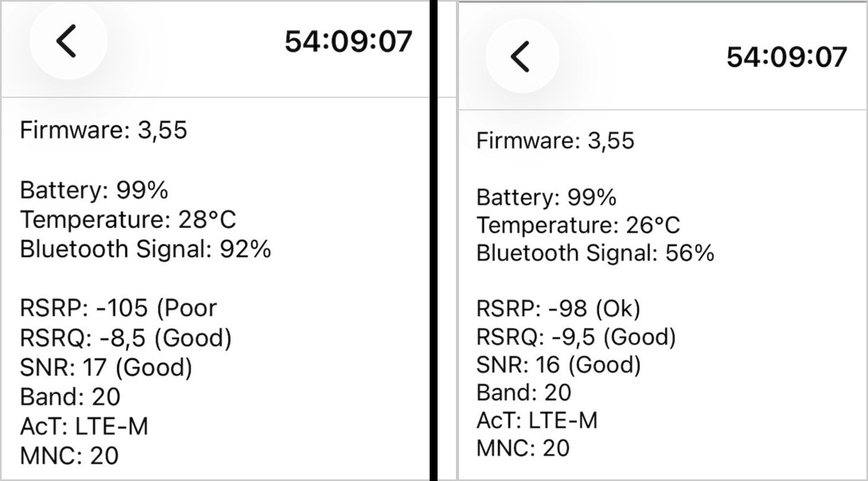The image size is (868, 481).
Task: Select the RSRQ -8,5 (Good) line
Action: [x=126, y=338]
